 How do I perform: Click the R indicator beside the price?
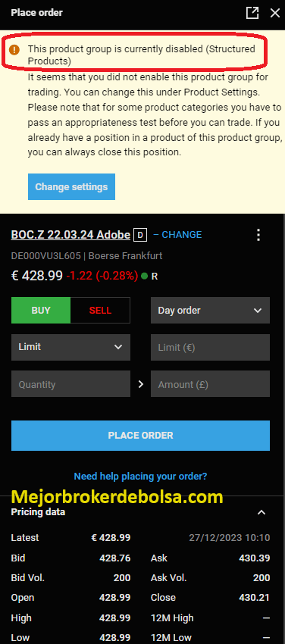[155, 277]
